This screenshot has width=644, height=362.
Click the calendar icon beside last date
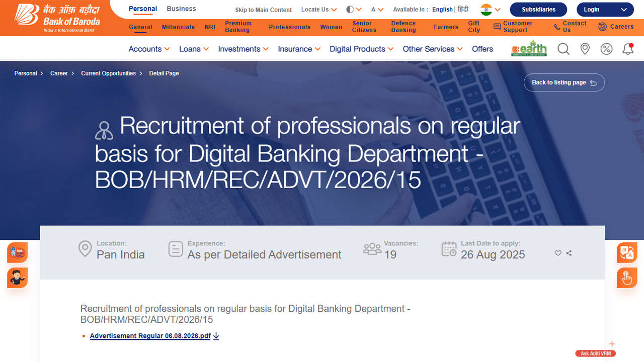[449, 249]
